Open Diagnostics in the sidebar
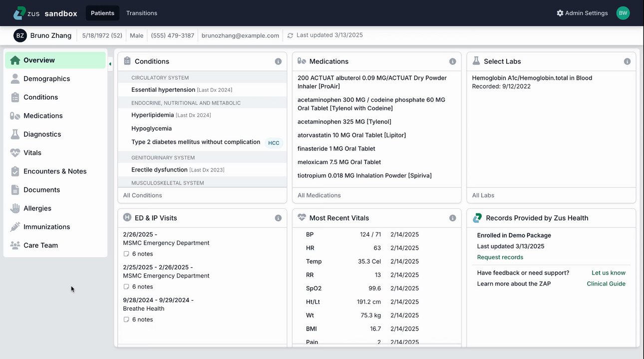Image resolution: width=644 pixels, height=359 pixels. tap(42, 134)
